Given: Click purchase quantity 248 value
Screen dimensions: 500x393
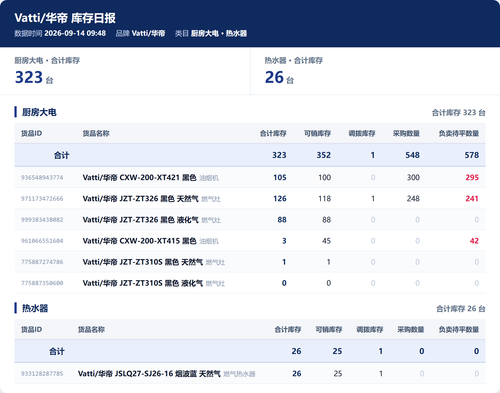Looking at the screenshot, I should pyautogui.click(x=413, y=199).
